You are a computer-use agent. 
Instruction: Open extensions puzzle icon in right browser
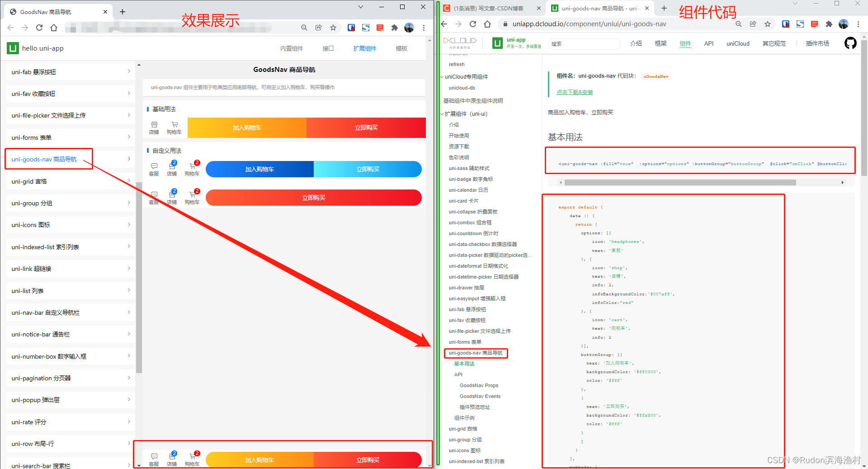(829, 24)
